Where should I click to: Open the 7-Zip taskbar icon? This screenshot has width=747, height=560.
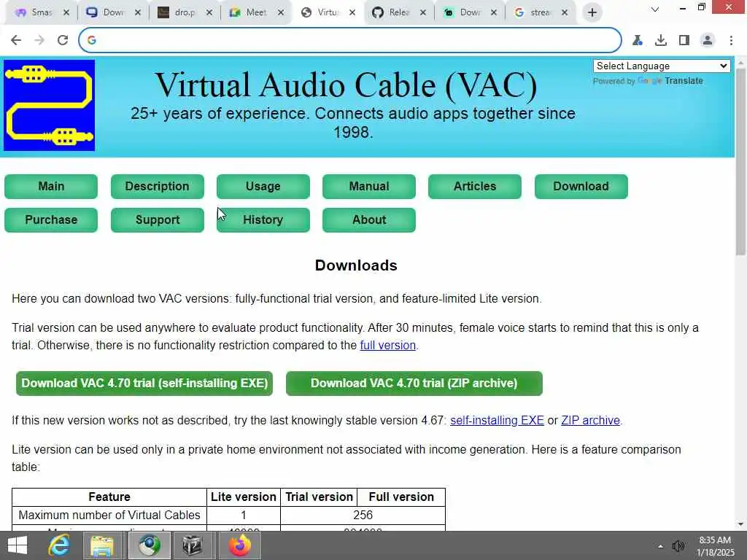click(192, 545)
